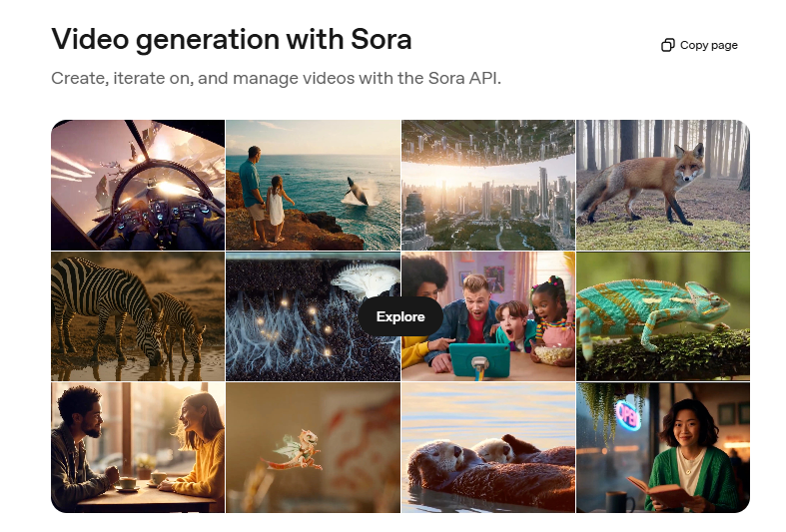Image resolution: width=786 pixels, height=532 pixels.
Task: Click the Copy page button label
Action: pyautogui.click(x=708, y=45)
